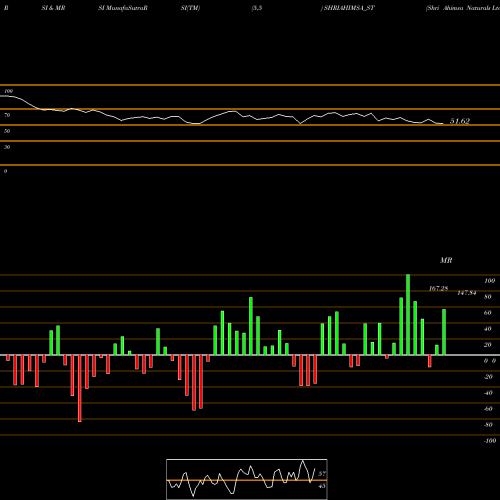This screenshot has height=500, width=500.
Task: Click the RSI value label 51.62
Action: [460, 121]
